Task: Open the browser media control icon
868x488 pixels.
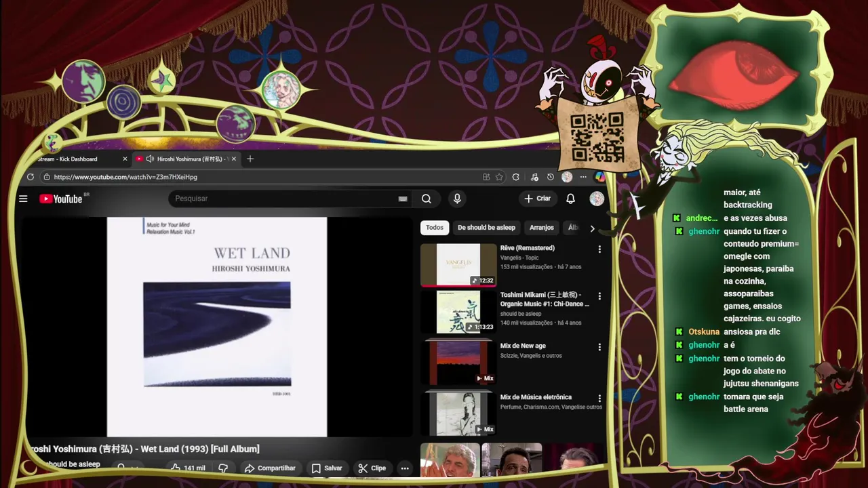Action: point(534,177)
